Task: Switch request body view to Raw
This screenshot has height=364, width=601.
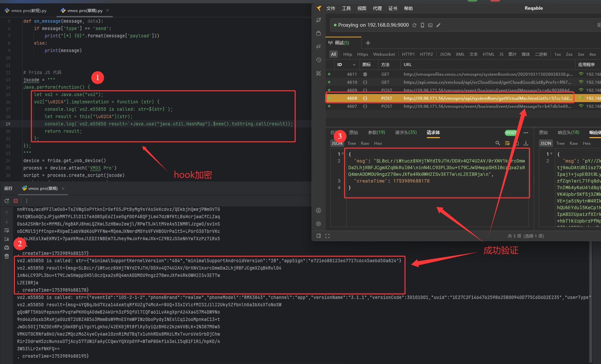Action: [365, 143]
